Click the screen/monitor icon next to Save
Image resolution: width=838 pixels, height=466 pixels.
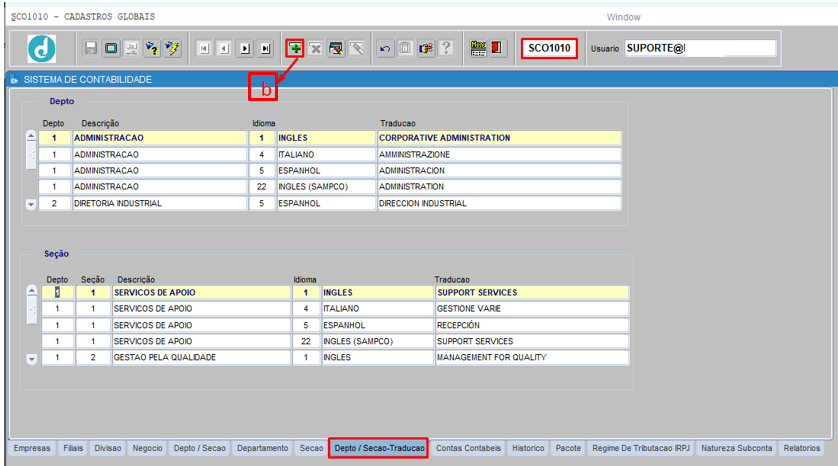click(111, 49)
